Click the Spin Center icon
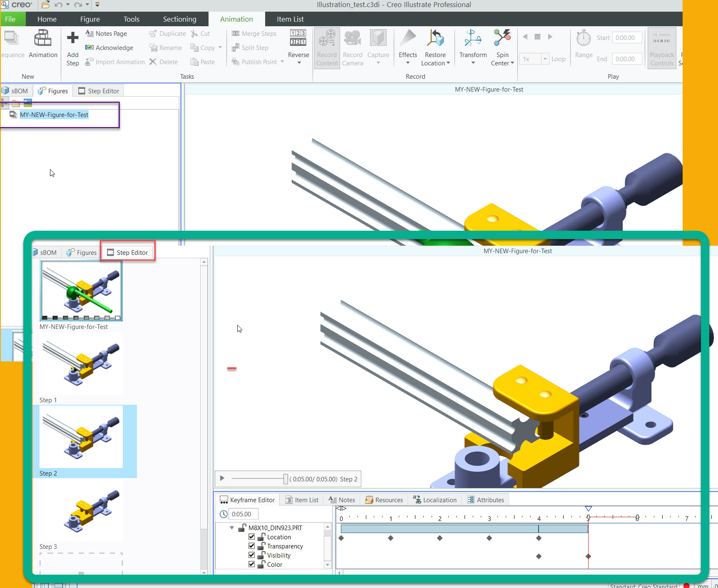Screen dimensions: 718x588 tap(502, 38)
